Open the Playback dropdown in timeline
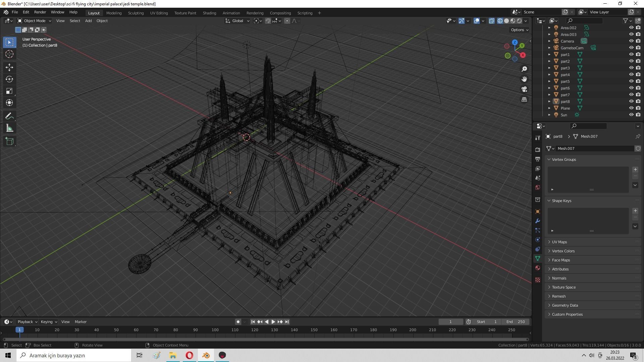Image resolution: width=644 pixels, height=362 pixels. (27, 322)
